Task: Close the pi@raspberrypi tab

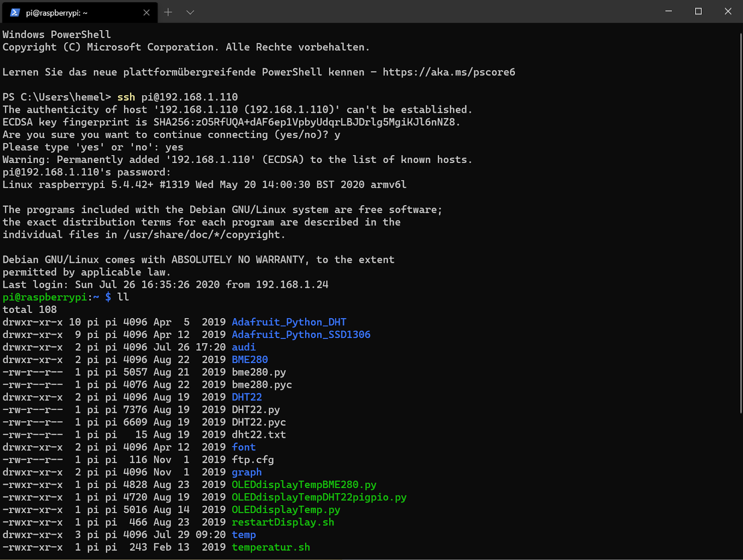Action: tap(147, 13)
